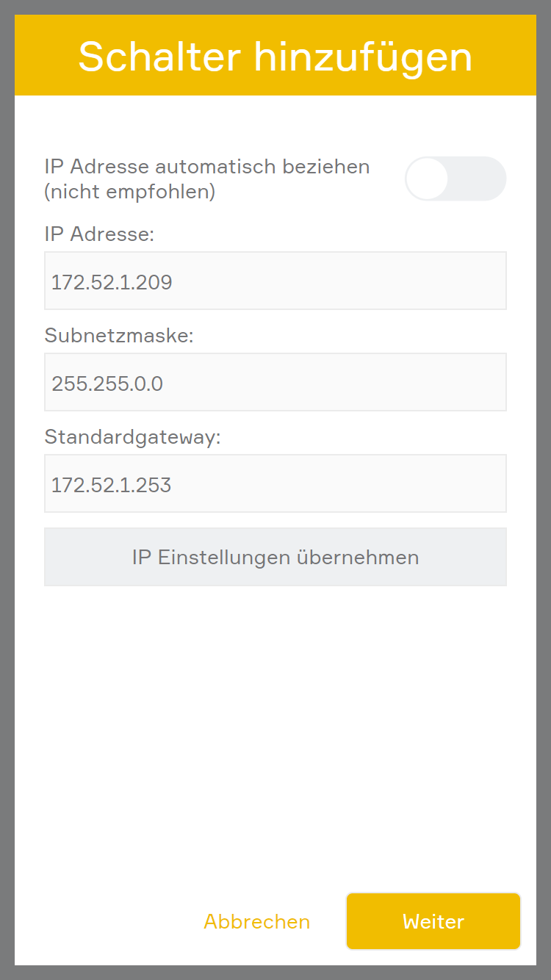Click the empty white area below the settings button
This screenshot has height=980, width=551.
coord(275,735)
